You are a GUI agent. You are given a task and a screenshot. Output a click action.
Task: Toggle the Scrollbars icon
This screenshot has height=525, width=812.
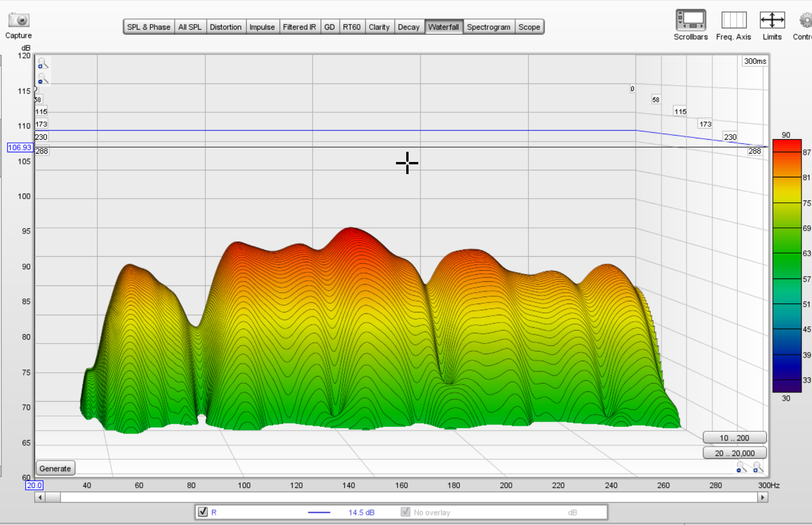pos(691,20)
